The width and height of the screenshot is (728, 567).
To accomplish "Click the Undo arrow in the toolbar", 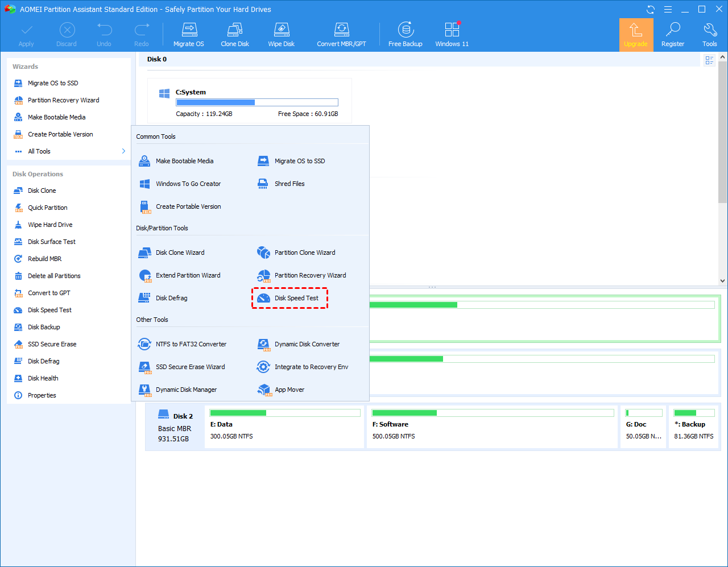I will 104,35.
